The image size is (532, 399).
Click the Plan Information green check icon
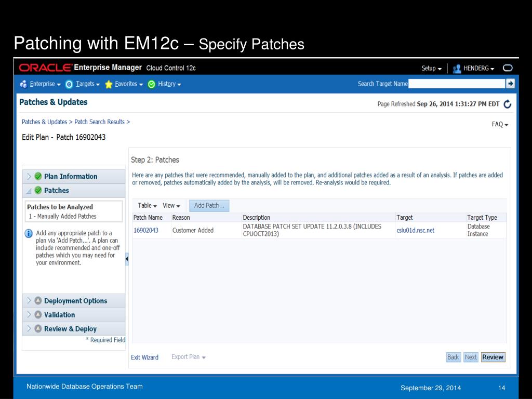point(38,176)
